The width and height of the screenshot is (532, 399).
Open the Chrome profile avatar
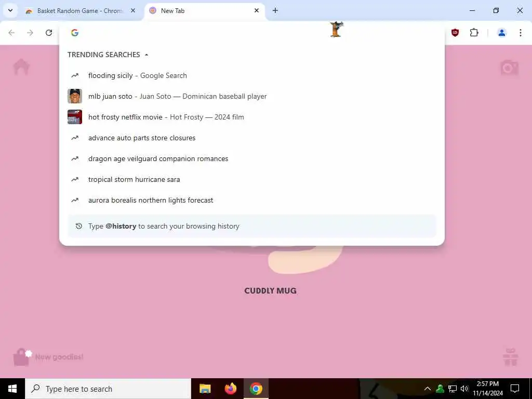(501, 33)
